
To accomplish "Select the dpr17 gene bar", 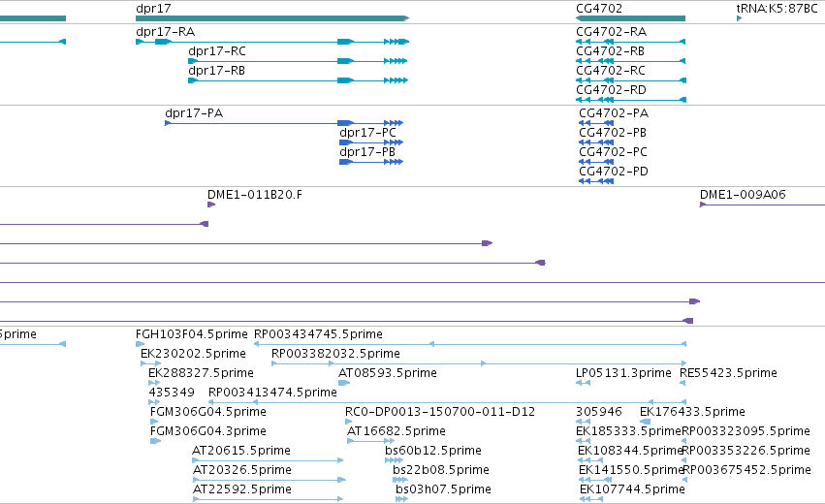I will [x=272, y=18].
